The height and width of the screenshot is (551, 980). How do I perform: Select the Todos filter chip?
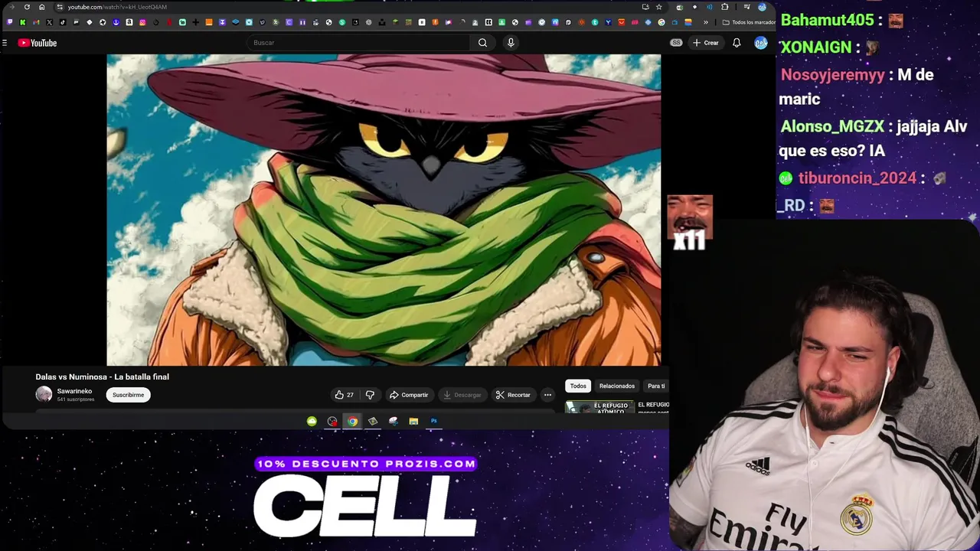pyautogui.click(x=578, y=386)
